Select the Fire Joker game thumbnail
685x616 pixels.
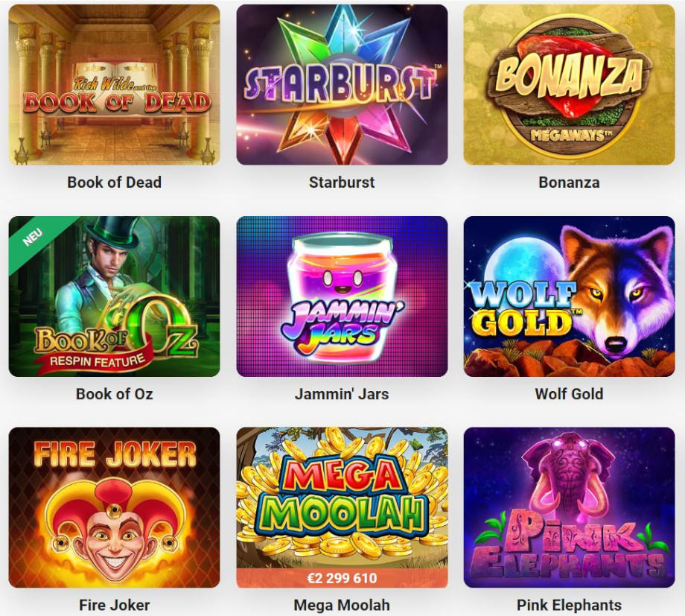pos(114,507)
